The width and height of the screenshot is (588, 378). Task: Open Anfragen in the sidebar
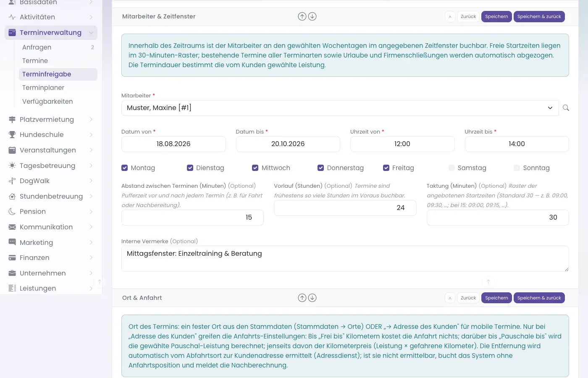58,47
